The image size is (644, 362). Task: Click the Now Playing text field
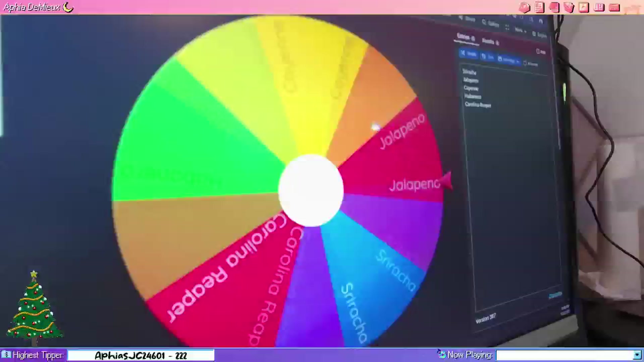[x=565, y=355]
